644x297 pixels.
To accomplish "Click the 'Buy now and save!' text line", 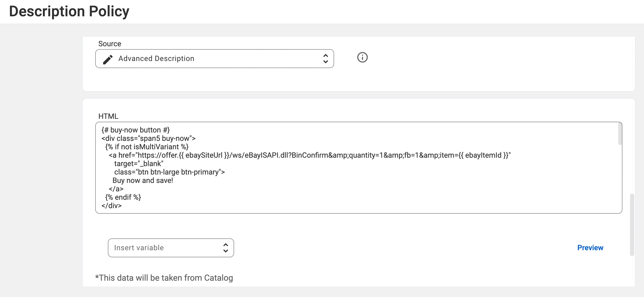I will [x=143, y=180].
